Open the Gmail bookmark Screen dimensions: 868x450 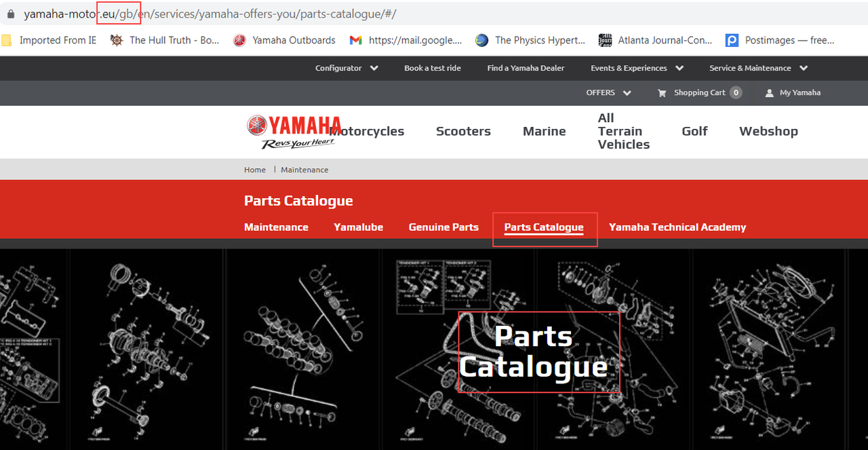[x=406, y=40]
